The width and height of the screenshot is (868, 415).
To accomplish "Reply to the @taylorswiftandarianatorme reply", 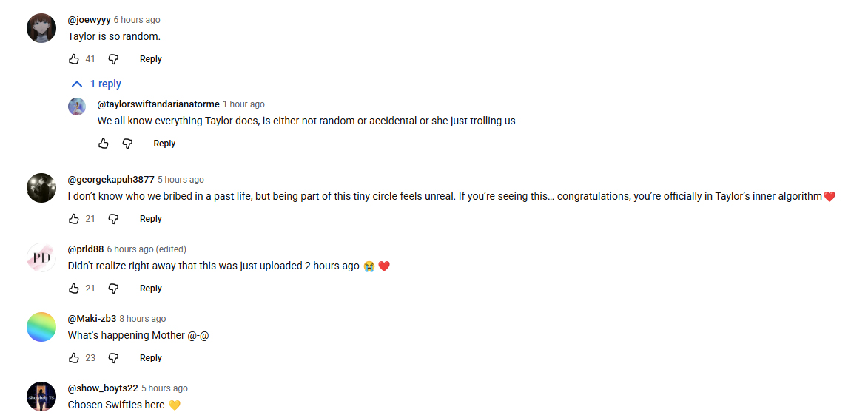I will (x=164, y=144).
